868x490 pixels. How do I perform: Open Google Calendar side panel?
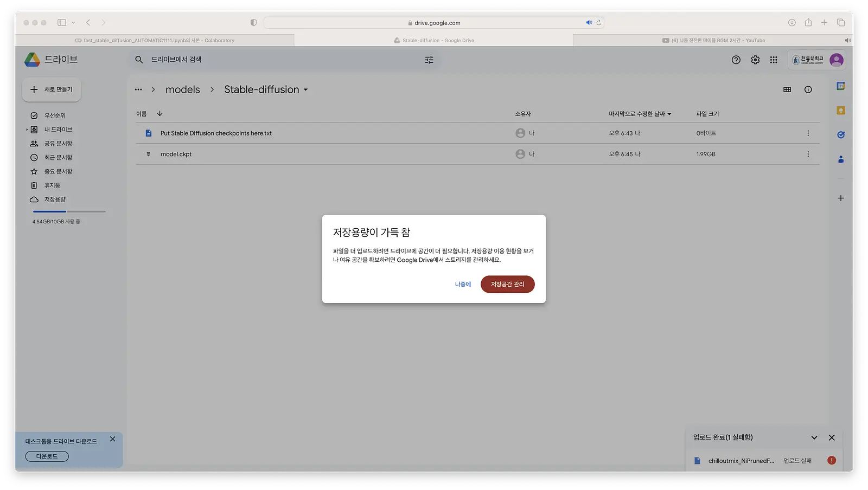point(840,86)
